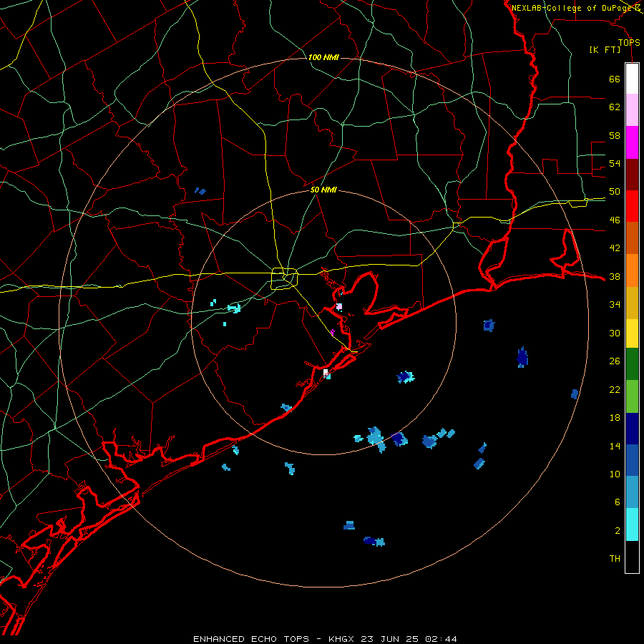
Task: Click the small magenta echo along the yellow highway
Action: point(332,331)
